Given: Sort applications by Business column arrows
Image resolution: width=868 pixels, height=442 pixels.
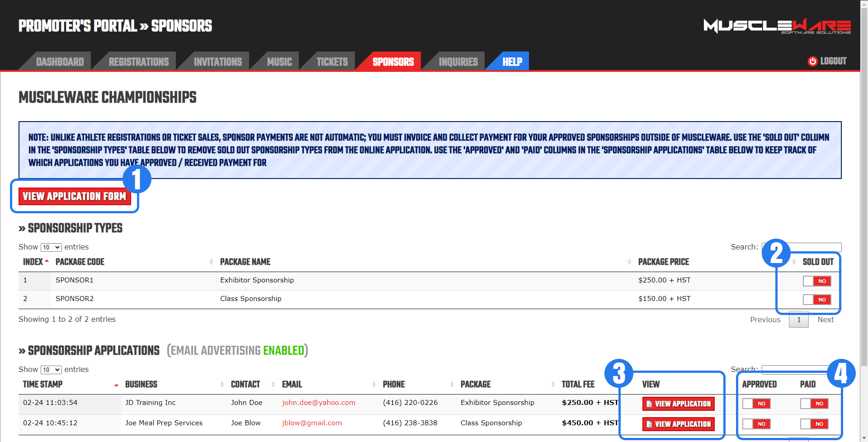Looking at the screenshot, I should pos(222,385).
